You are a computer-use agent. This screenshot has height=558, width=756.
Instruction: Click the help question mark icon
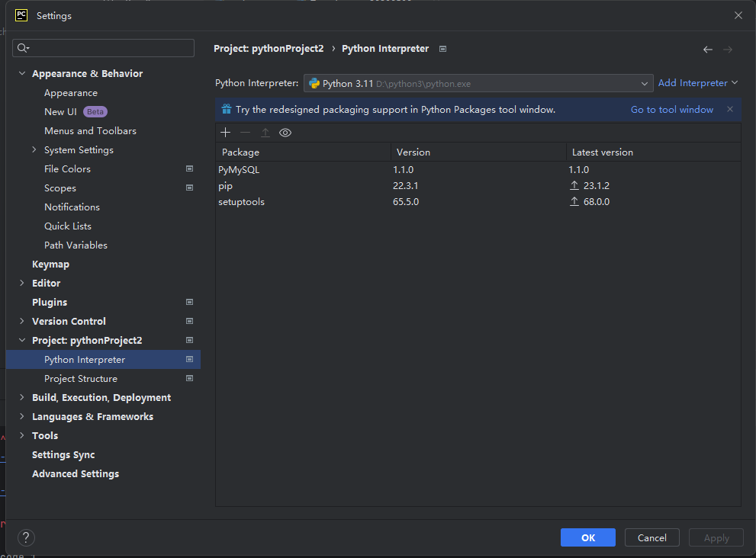pos(26,537)
